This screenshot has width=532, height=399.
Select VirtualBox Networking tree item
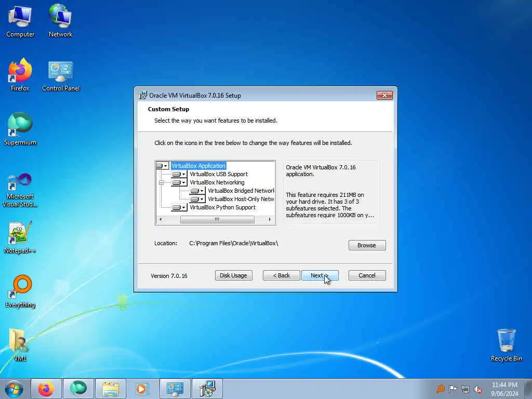click(x=217, y=182)
